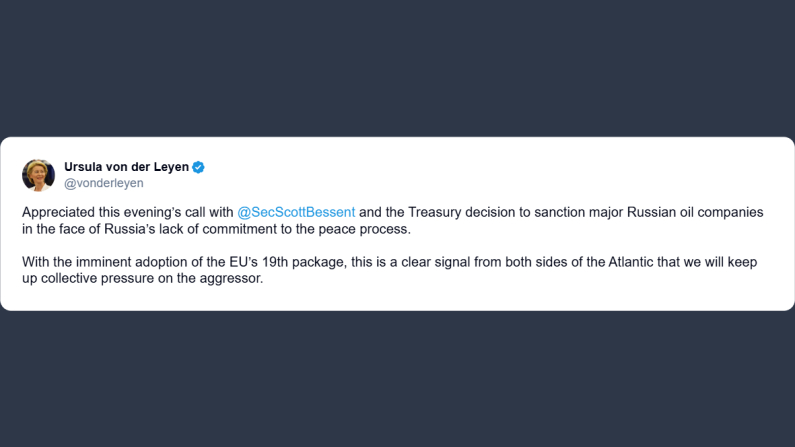The width and height of the screenshot is (795, 447).
Task: Click the display name Ursula von der Leyen
Action: 126,167
